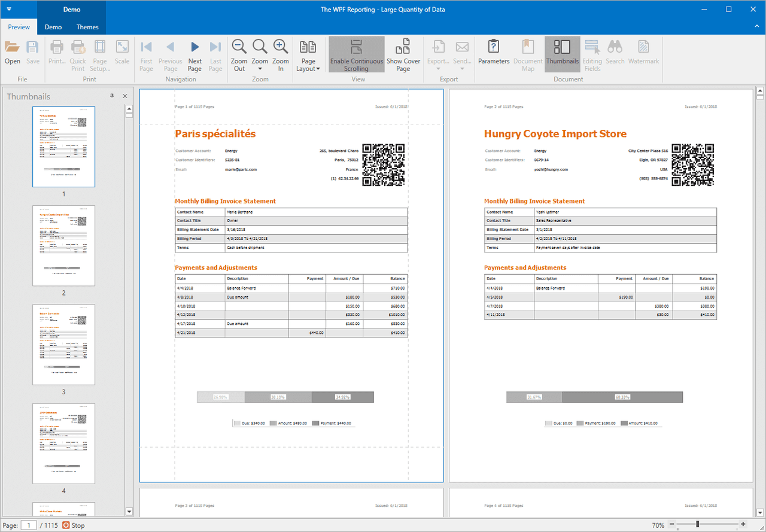The image size is (766, 532).
Task: Click the Print... icon
Action: tap(57, 48)
